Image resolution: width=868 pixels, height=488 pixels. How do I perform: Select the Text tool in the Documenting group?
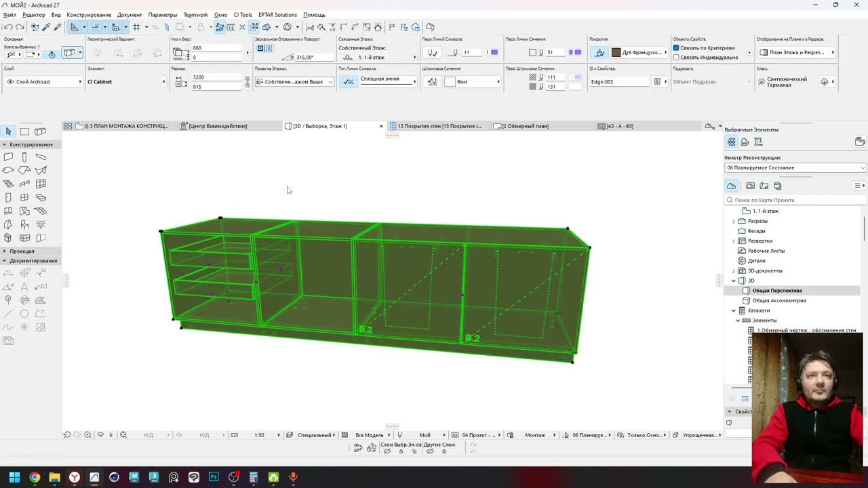(24, 286)
